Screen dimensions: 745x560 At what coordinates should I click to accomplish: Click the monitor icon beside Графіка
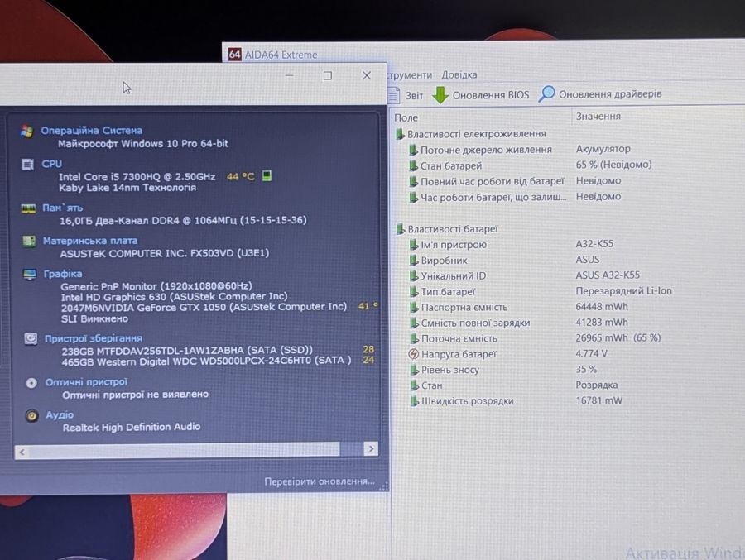30,275
